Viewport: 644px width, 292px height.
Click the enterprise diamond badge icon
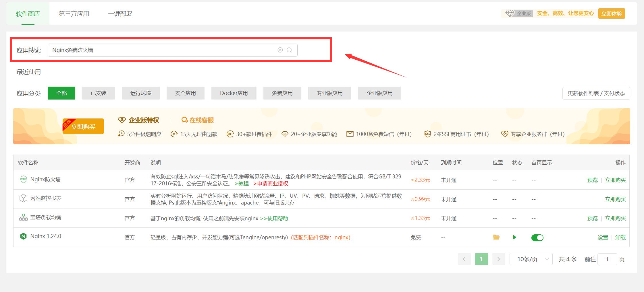coord(510,13)
